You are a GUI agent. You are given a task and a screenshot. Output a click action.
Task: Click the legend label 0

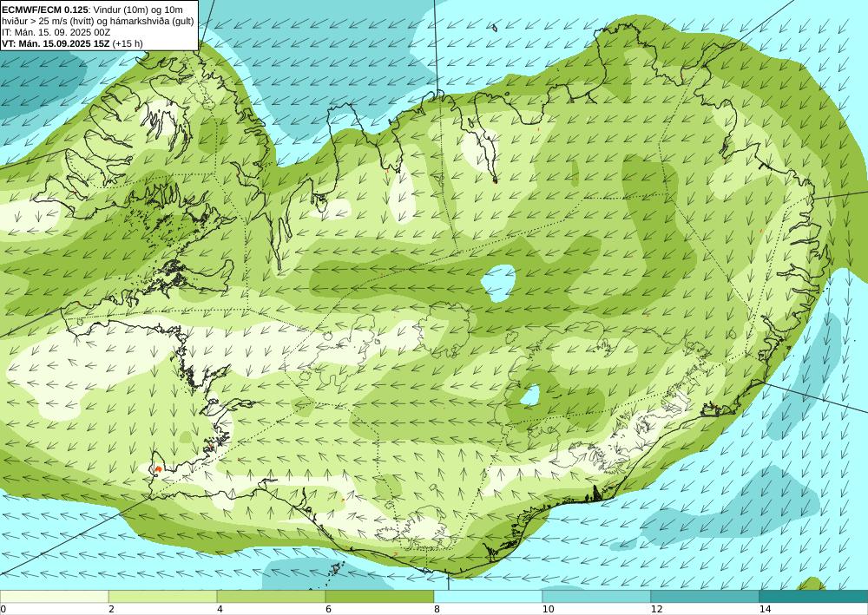tap(3, 609)
